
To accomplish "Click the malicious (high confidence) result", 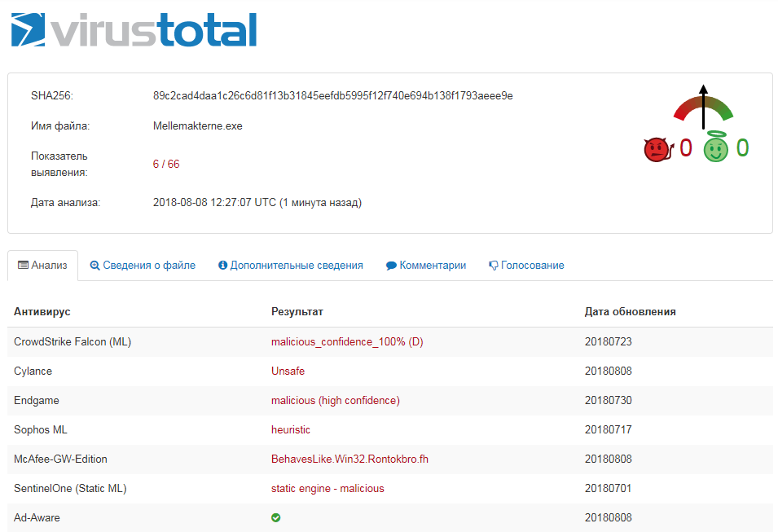I will (336, 401).
